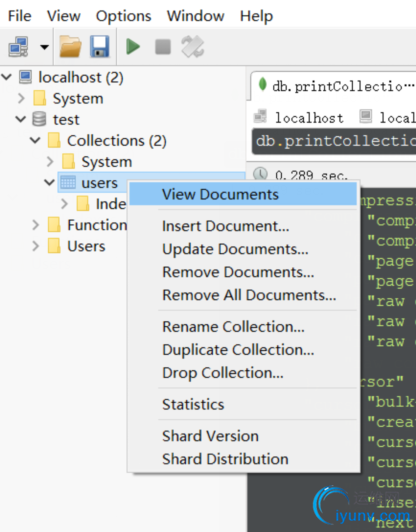Screen dimensions: 416x532
Task: Click the gray Stop button
Action: [163, 46]
